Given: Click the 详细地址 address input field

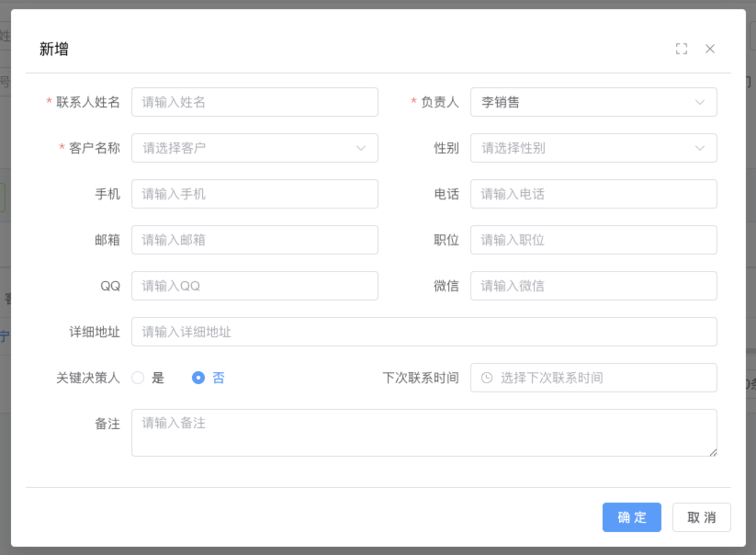Looking at the screenshot, I should [423, 332].
